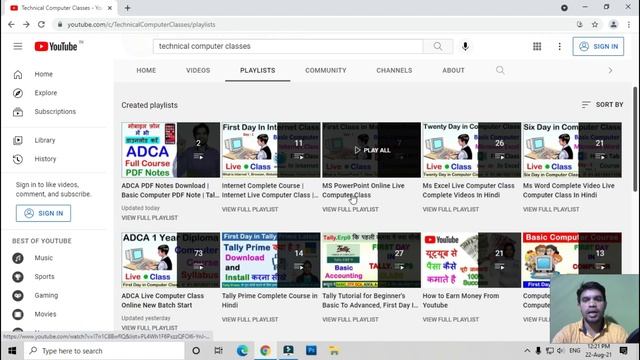Open the YouTube settings three-dot menu

click(559, 46)
